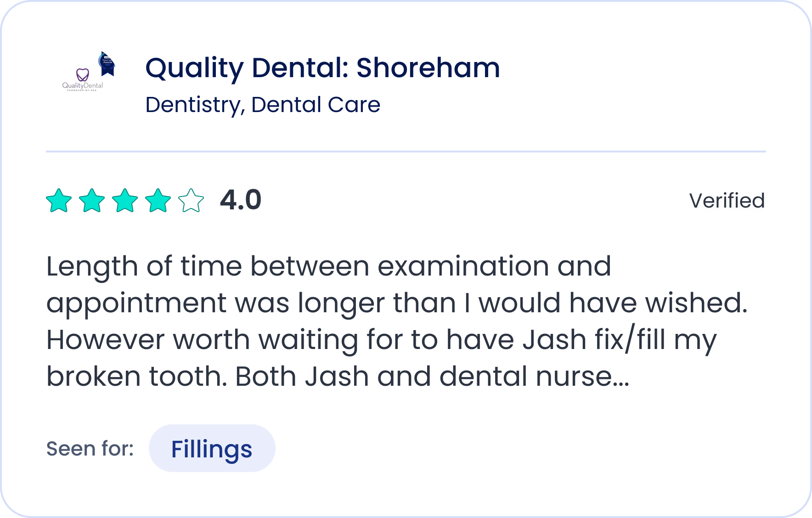This screenshot has height=518, width=812.
Task: Click the Dentistry, Dental Care subtitle
Action: click(263, 105)
